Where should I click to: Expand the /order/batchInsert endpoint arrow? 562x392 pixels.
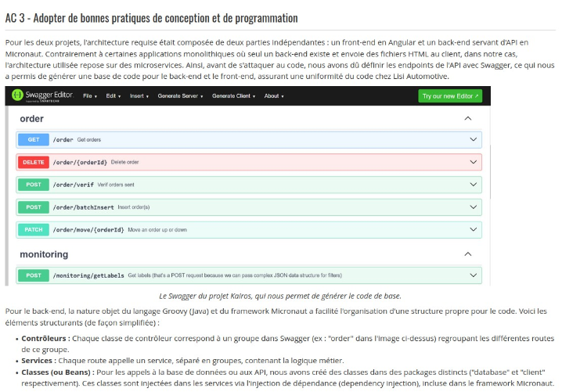[x=473, y=207]
